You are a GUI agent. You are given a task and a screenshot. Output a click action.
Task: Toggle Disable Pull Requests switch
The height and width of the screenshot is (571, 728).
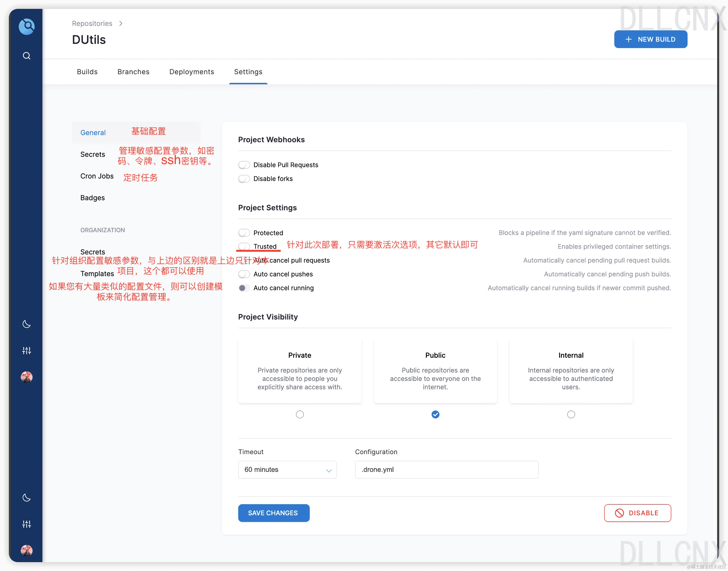pos(244,165)
